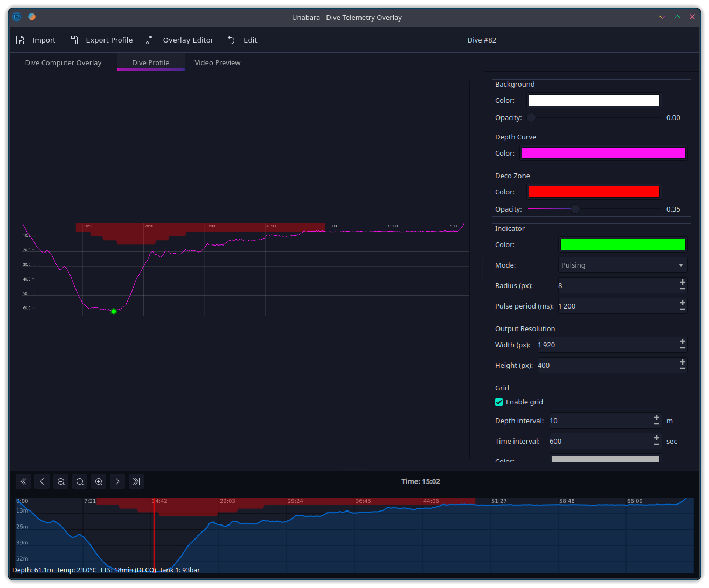Click the Background opacity slider handle
This screenshot has height=588, width=709.
531,117
